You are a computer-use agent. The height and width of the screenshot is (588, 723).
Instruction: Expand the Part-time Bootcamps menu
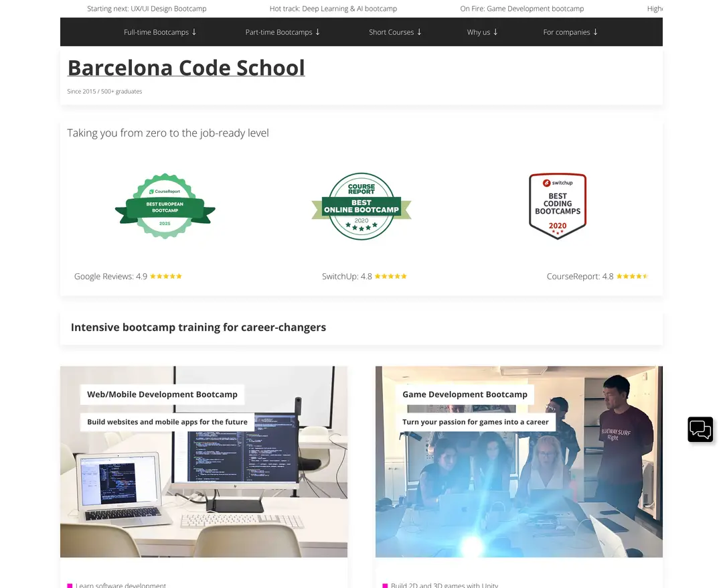pyautogui.click(x=283, y=32)
